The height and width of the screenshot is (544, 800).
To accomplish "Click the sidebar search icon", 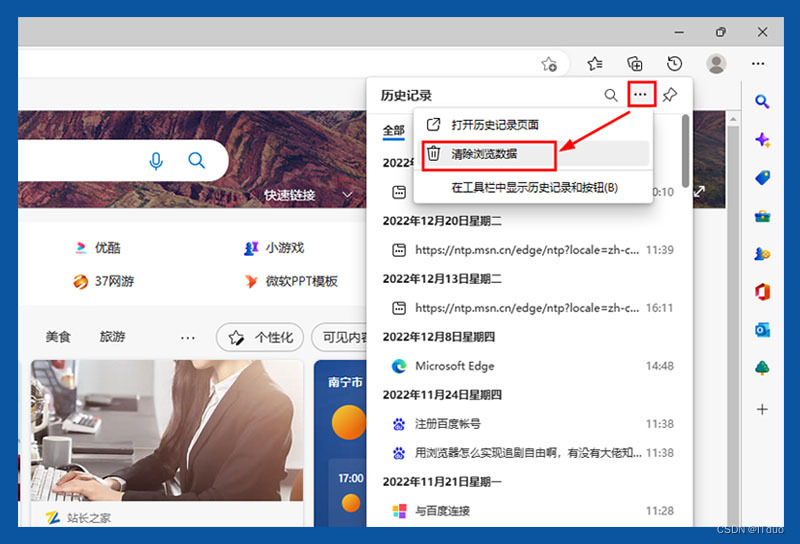I will tap(762, 102).
